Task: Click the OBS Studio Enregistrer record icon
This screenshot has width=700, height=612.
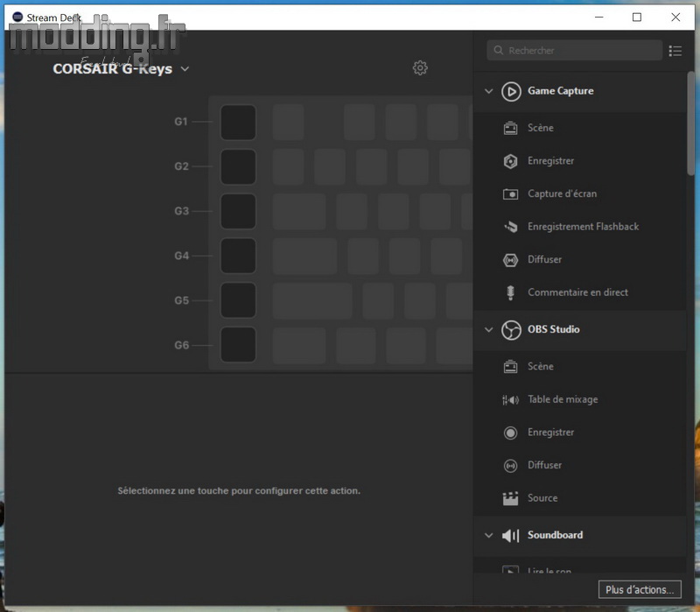Action: pos(510,433)
